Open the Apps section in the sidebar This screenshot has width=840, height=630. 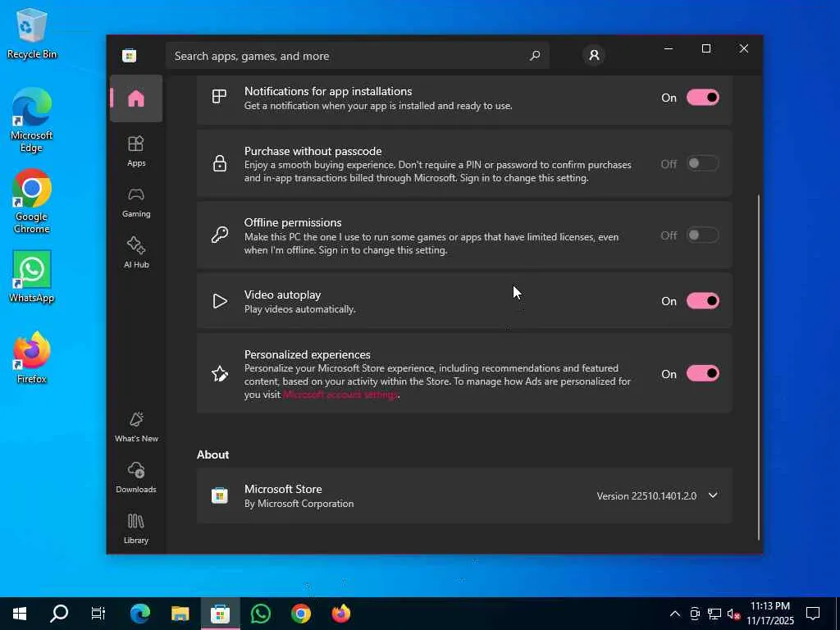pyautogui.click(x=136, y=151)
